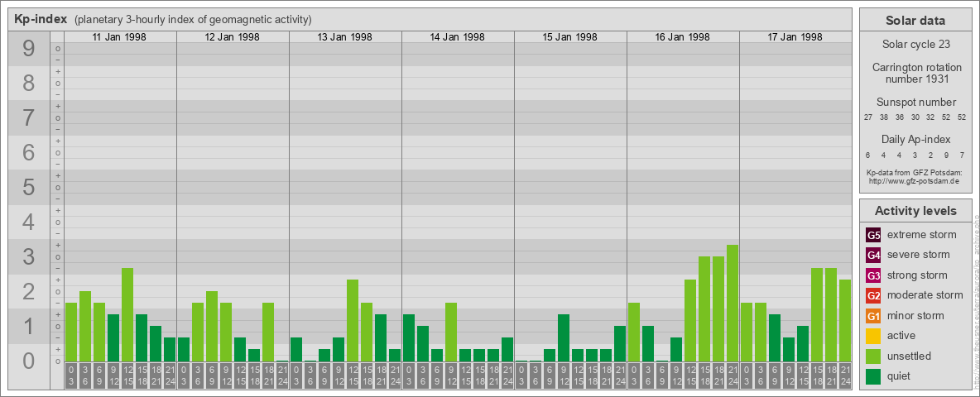Click the dark green quiet swatch
This screenshot has width=980, height=397.
873,375
